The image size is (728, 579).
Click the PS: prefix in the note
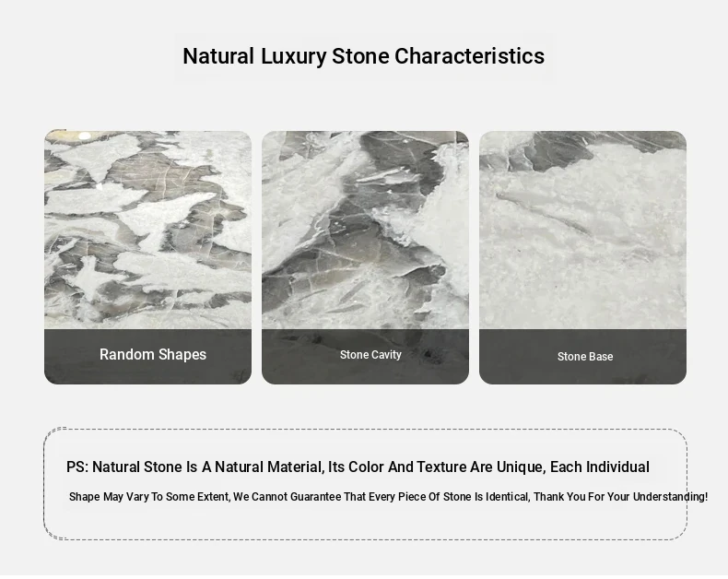click(76, 467)
